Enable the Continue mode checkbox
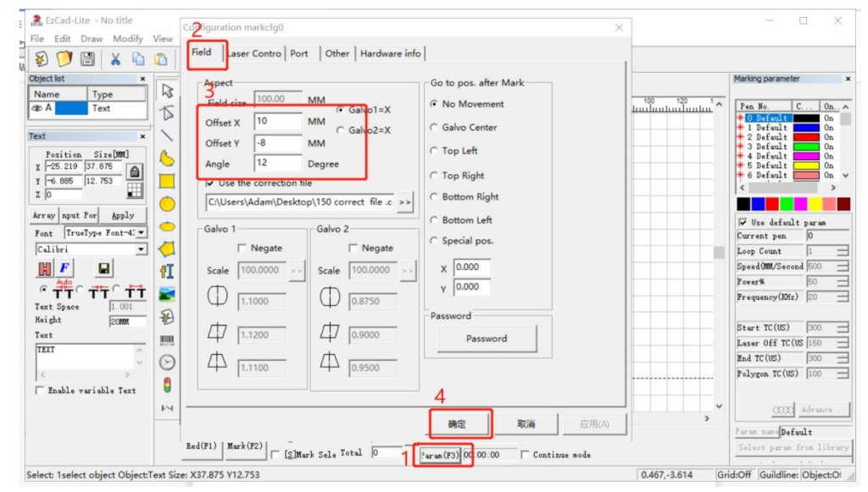 click(526, 455)
